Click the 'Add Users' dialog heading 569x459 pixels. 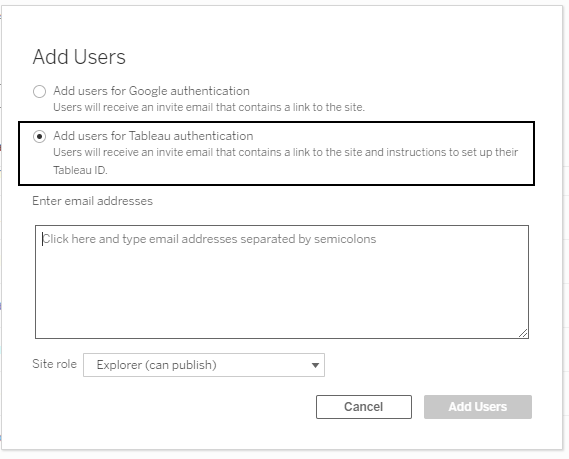click(79, 57)
